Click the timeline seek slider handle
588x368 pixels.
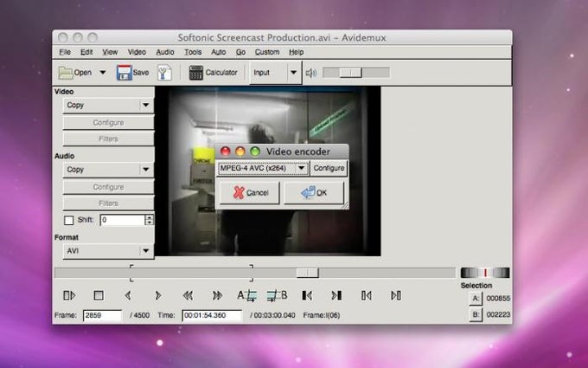point(308,273)
